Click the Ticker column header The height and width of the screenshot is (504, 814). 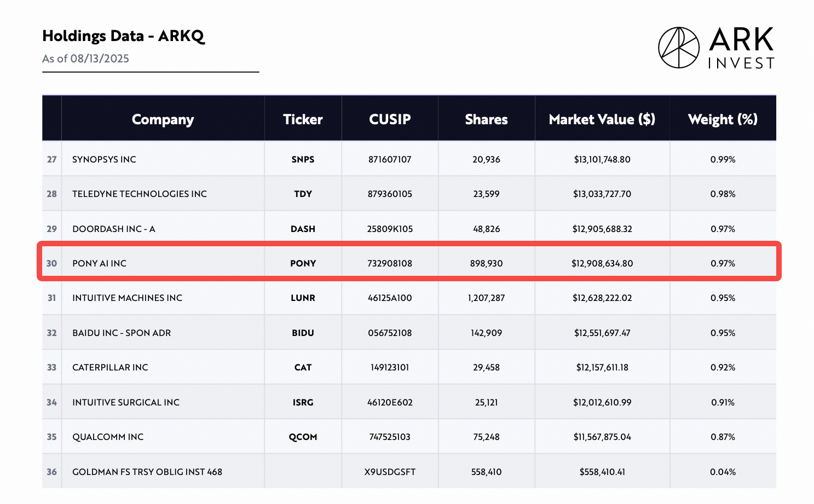coord(303,119)
